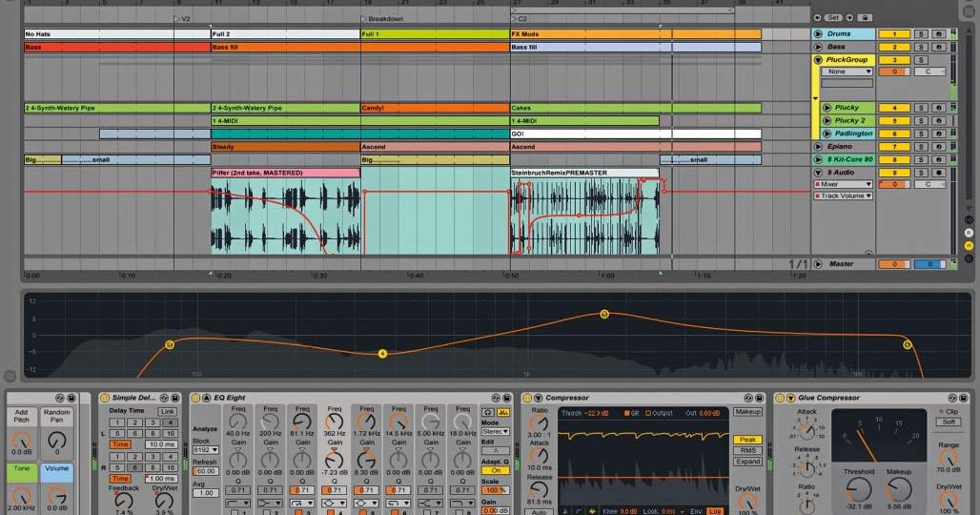980x515 pixels.
Task: Fold the 9 Audio track
Action: pyautogui.click(x=818, y=173)
